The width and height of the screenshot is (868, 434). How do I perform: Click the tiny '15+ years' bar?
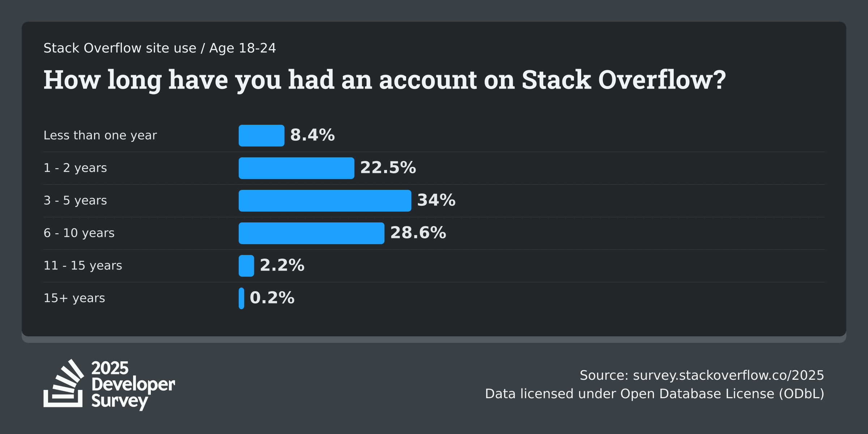tap(241, 298)
